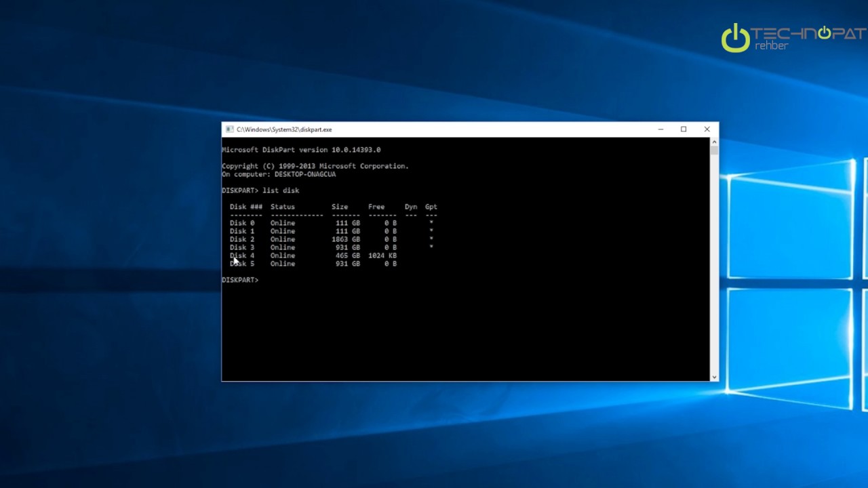Click the diskpart.exe icon in the title bar
Viewport: 868px width, 488px height.
(230, 129)
